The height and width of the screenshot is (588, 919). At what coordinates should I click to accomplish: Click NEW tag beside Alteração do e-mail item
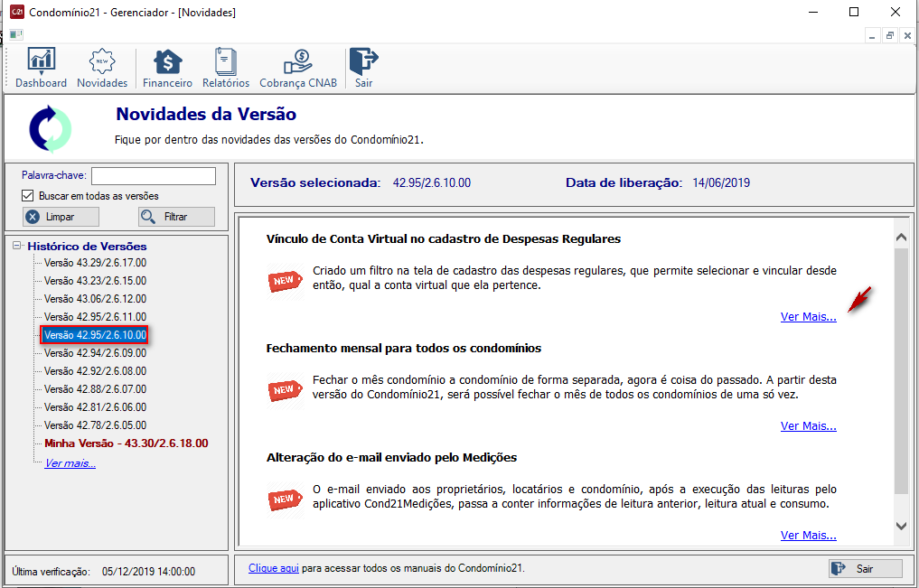[285, 499]
